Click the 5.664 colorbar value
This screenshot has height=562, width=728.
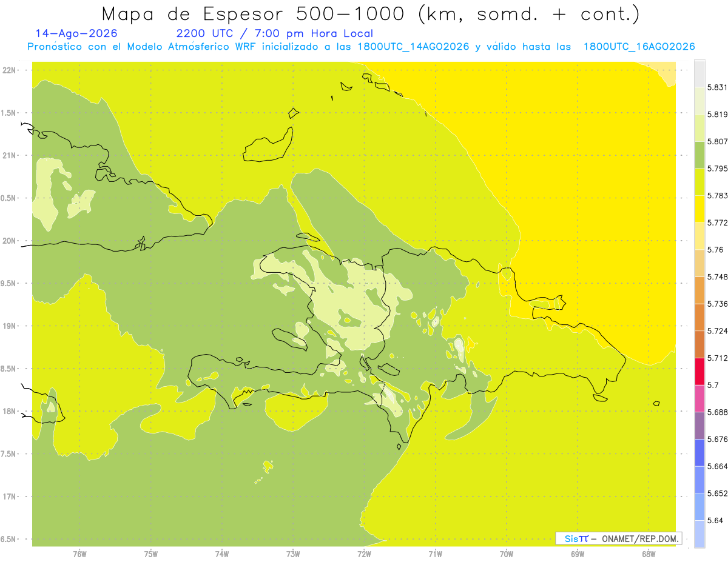[x=718, y=466]
